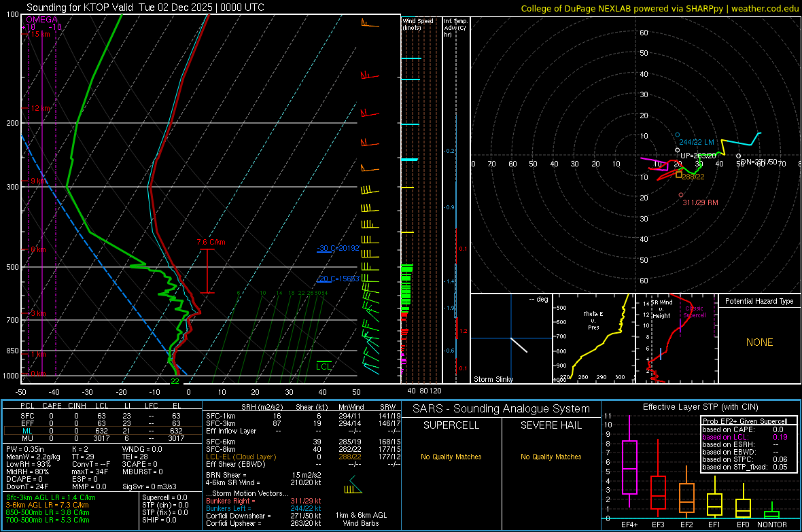
Task: Click the SR Wind v. Height label
Action: pyautogui.click(x=661, y=309)
